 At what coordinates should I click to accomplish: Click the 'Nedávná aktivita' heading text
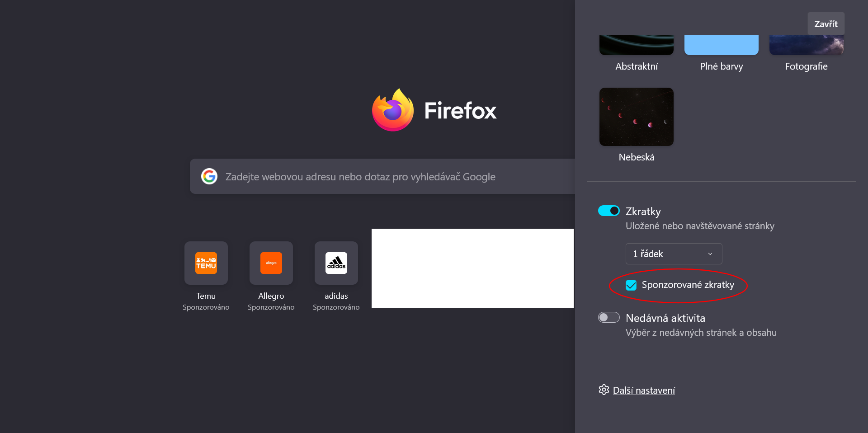[x=665, y=318]
